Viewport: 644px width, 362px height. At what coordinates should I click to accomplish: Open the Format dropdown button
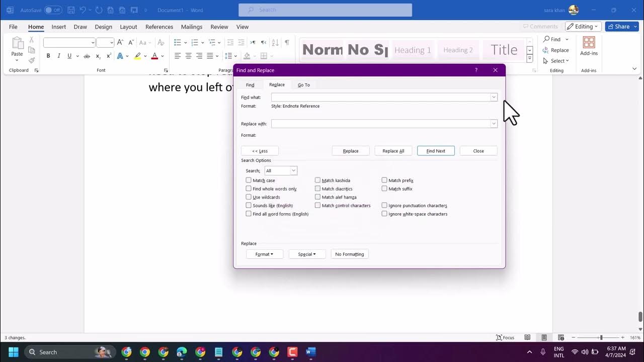pyautogui.click(x=265, y=254)
